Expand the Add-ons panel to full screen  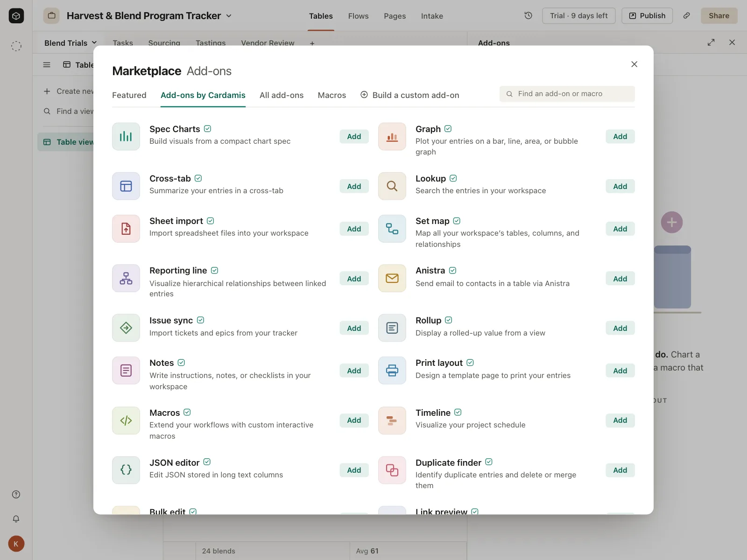click(711, 42)
